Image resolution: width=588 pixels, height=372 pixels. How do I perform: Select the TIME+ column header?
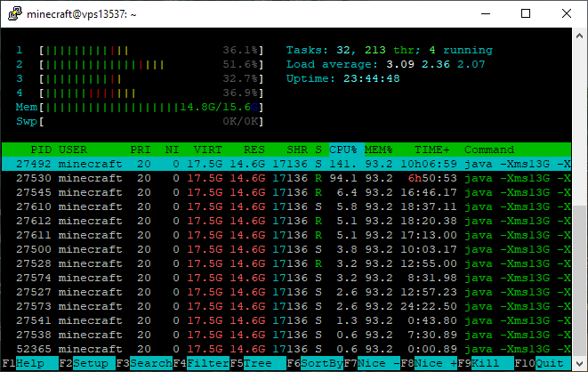433,149
